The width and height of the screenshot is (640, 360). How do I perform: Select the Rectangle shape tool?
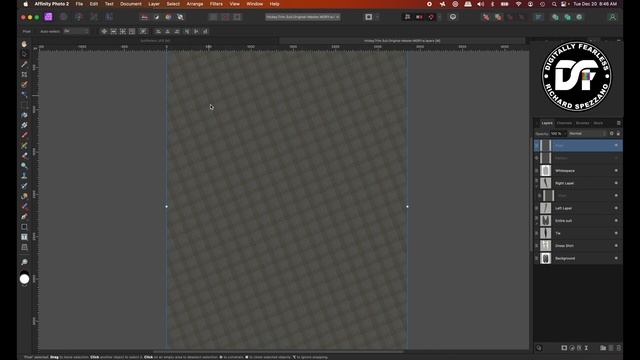click(24, 227)
